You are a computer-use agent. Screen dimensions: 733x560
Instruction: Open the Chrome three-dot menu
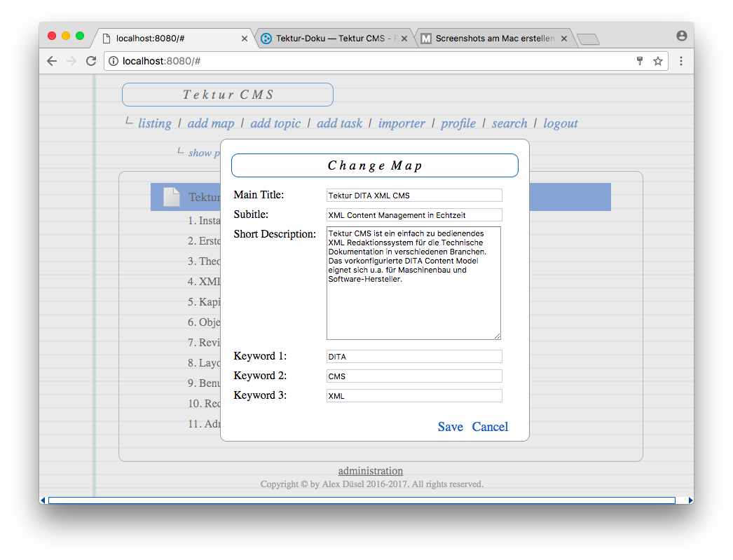[680, 61]
